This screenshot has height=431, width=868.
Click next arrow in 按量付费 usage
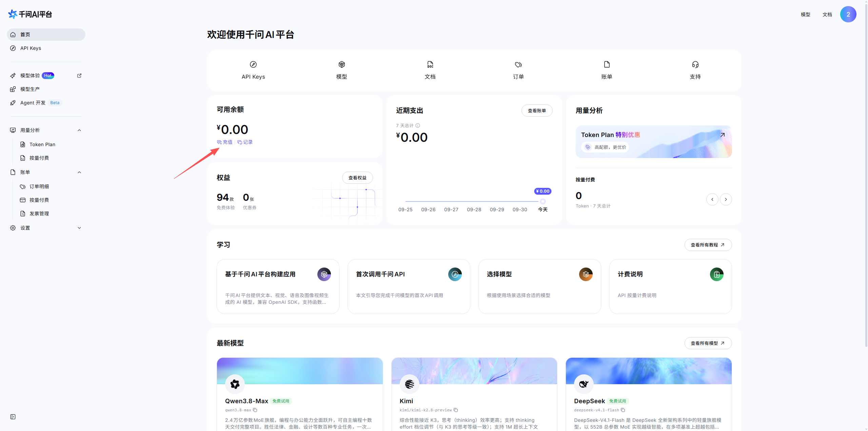726,199
